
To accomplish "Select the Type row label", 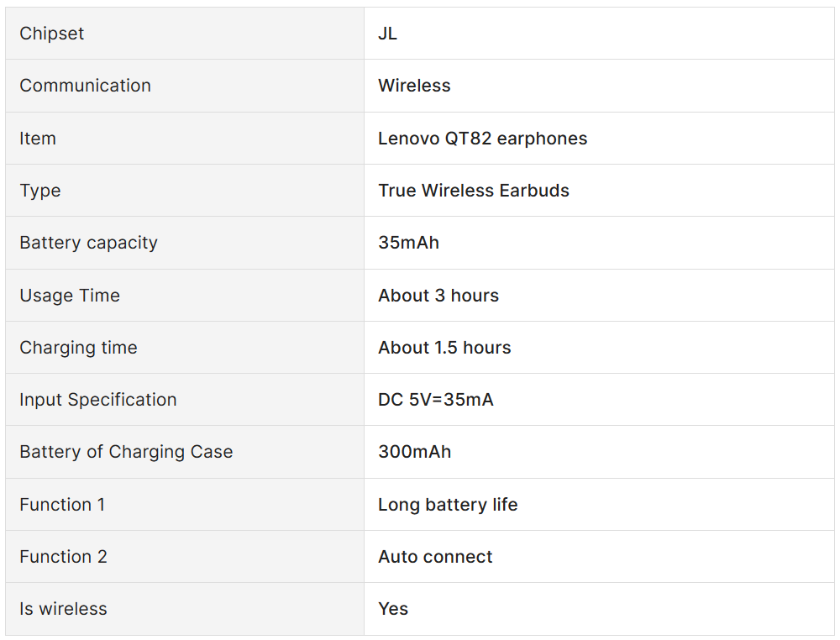I will 40,191.
